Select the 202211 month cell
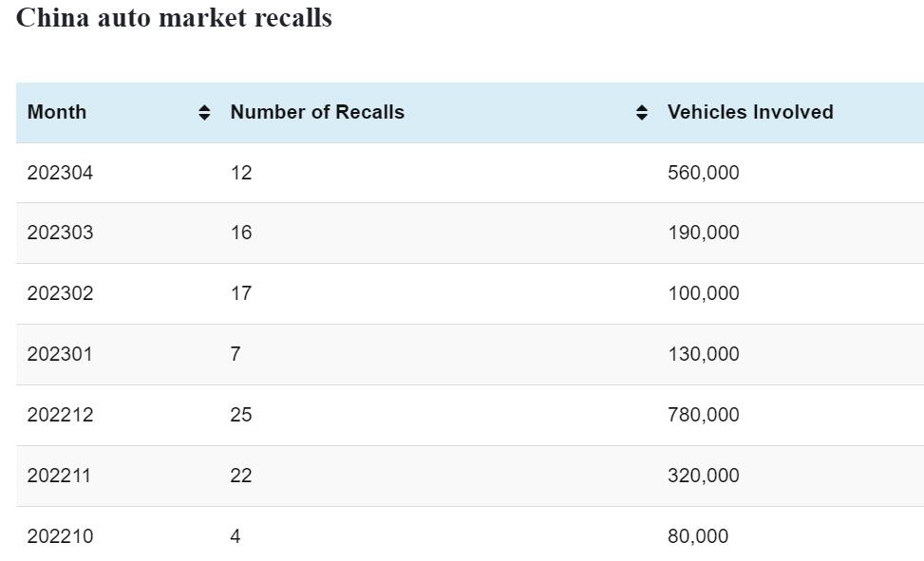924x561 pixels. coord(60,477)
